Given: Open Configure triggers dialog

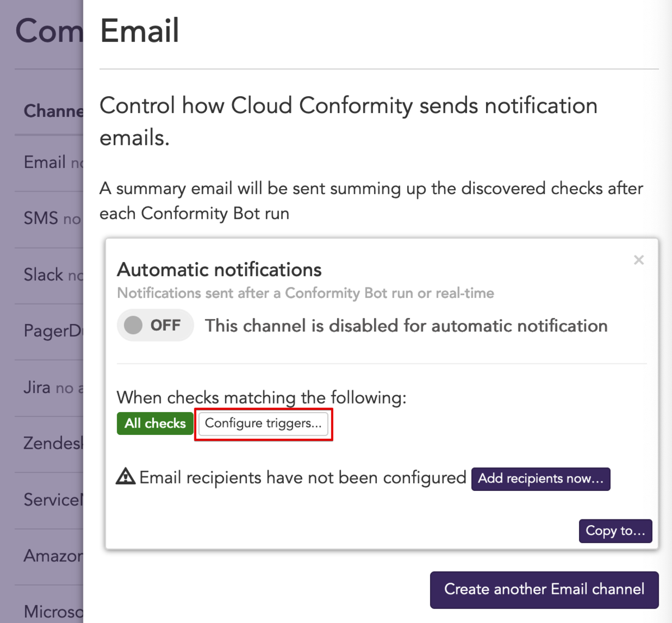Looking at the screenshot, I should click(x=263, y=424).
